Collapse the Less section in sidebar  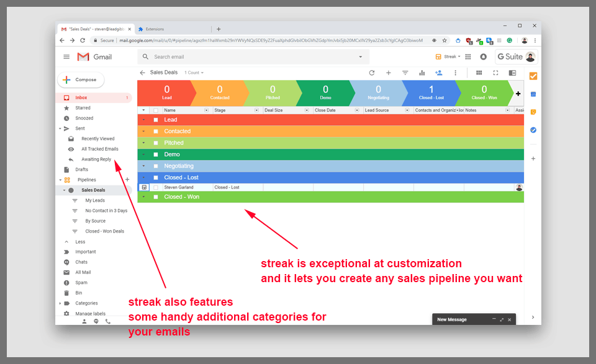pos(79,242)
